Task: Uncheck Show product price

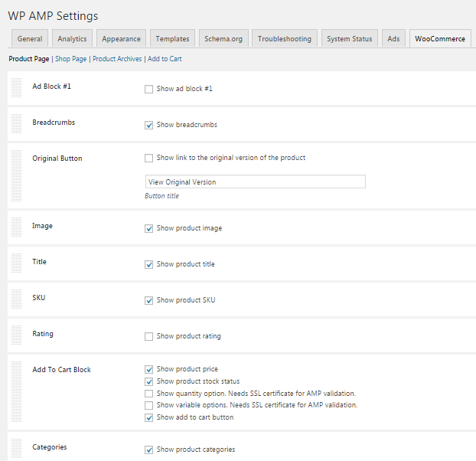Action: click(148, 370)
